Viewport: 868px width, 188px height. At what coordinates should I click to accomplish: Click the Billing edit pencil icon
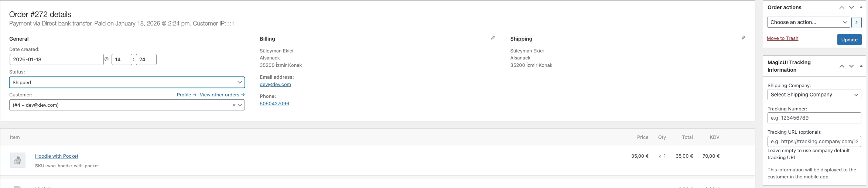click(x=493, y=38)
